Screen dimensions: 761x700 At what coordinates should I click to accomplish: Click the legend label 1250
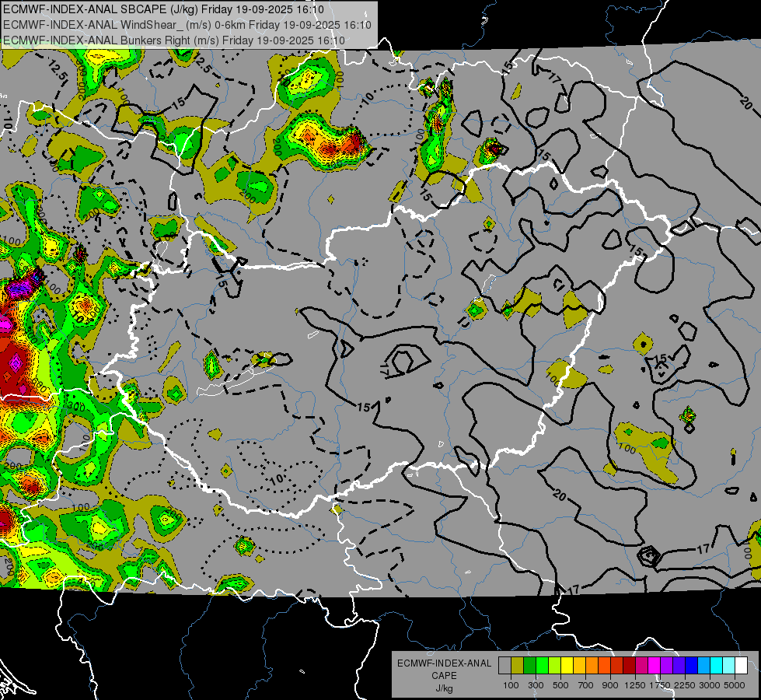[x=635, y=685]
